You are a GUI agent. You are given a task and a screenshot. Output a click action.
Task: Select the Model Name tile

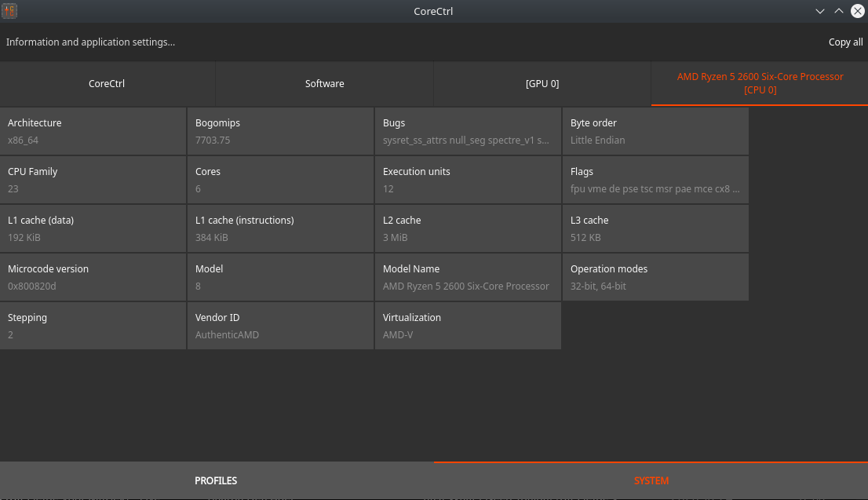[468, 277]
